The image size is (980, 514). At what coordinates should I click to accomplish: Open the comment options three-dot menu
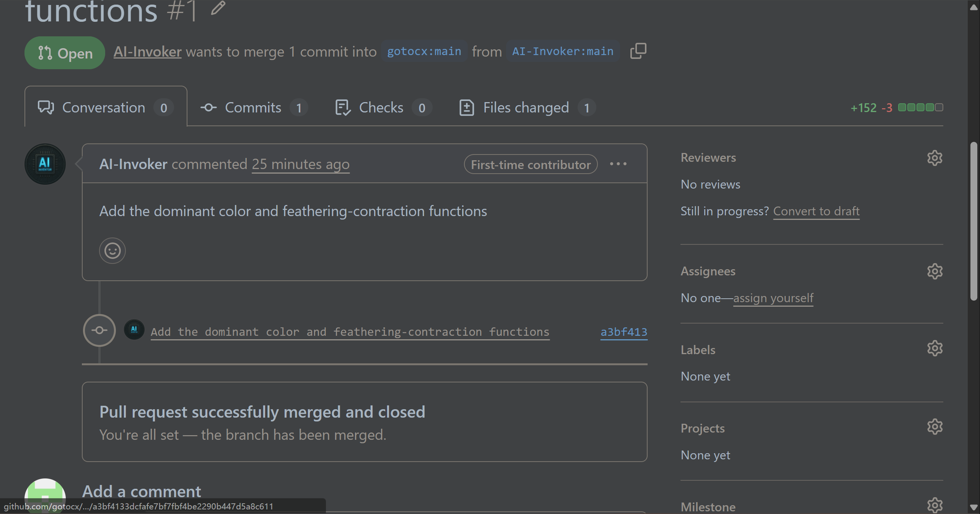pos(618,164)
